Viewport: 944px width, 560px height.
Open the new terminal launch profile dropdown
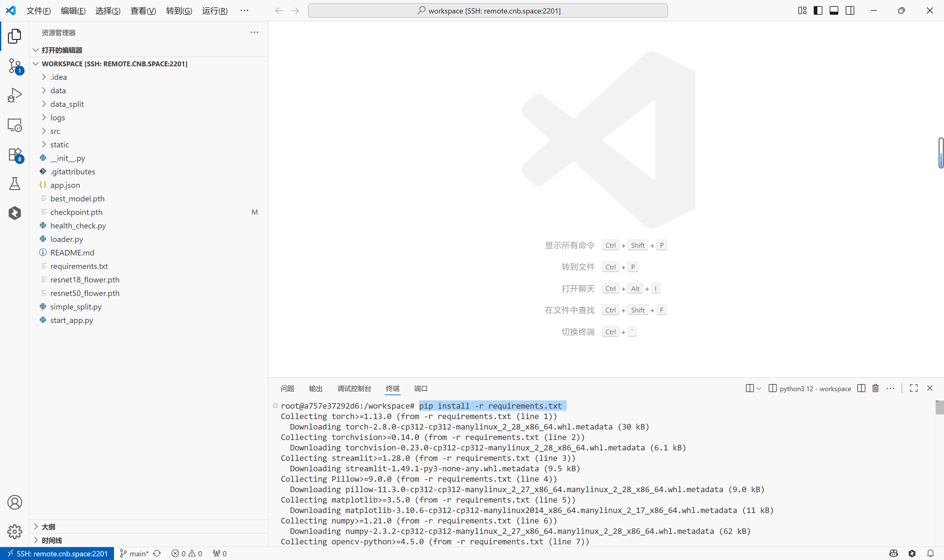[759, 388]
